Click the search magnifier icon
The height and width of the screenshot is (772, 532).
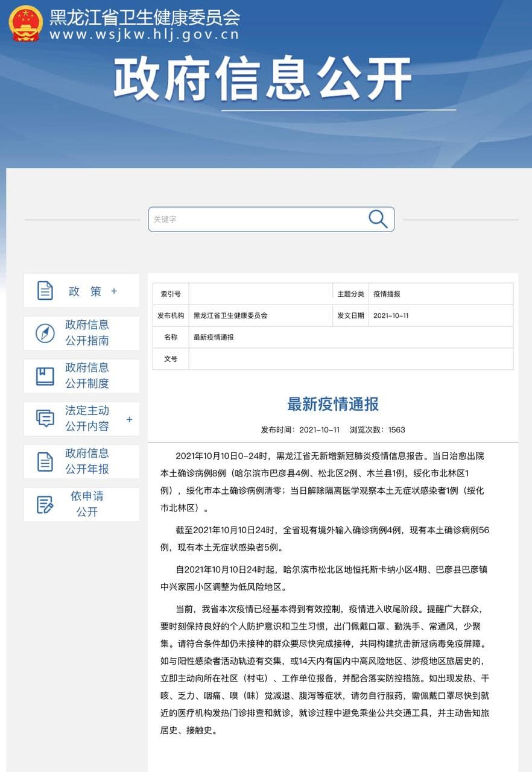point(378,219)
